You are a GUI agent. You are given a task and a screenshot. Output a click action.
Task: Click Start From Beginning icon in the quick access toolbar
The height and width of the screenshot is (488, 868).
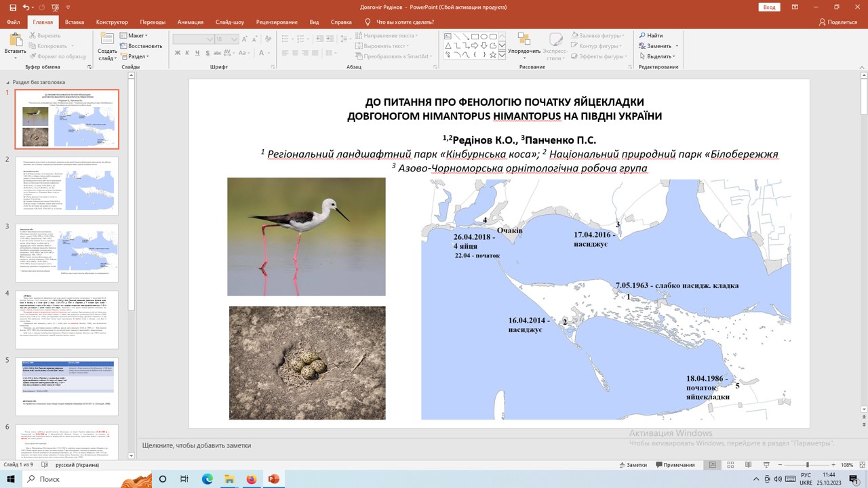(55, 7)
